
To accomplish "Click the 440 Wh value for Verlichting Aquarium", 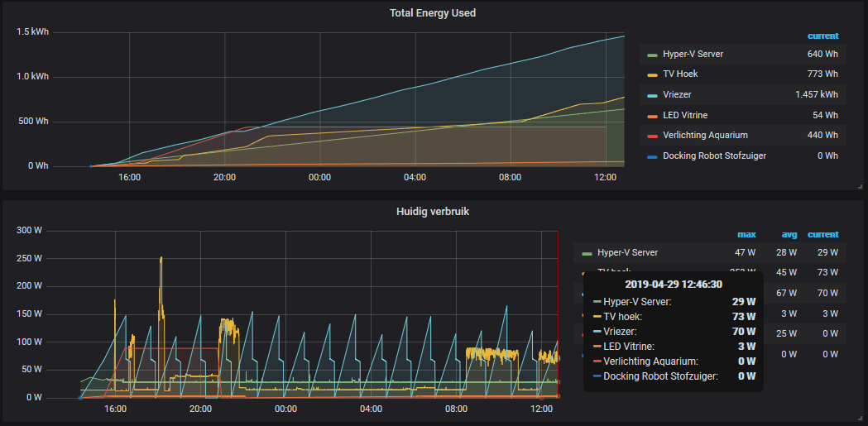I will point(822,136).
